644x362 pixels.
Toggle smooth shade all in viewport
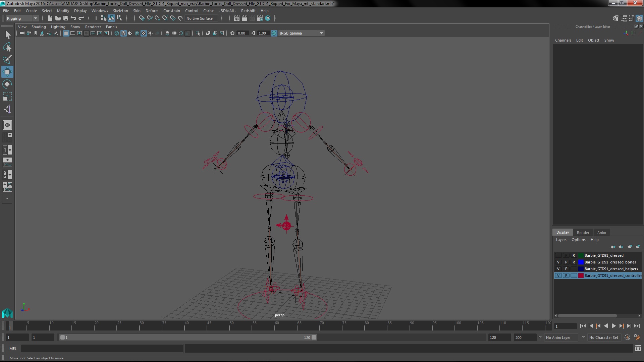click(x=123, y=33)
